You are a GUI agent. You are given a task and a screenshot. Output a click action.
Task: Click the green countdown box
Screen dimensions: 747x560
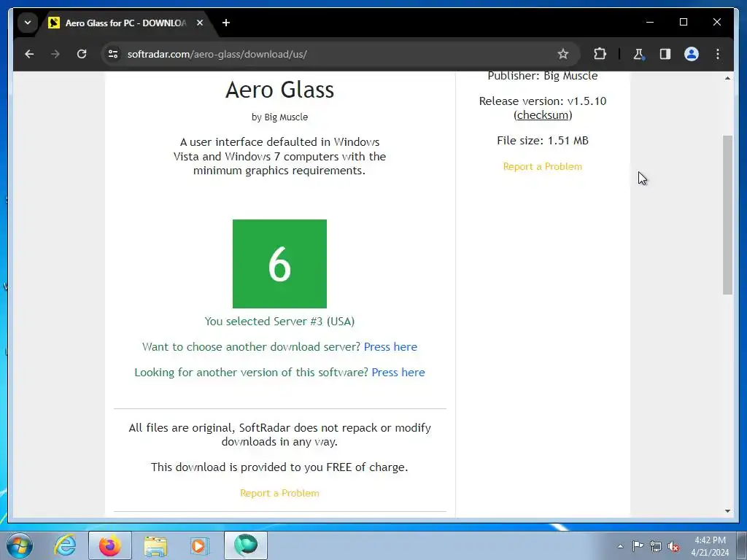point(279,264)
